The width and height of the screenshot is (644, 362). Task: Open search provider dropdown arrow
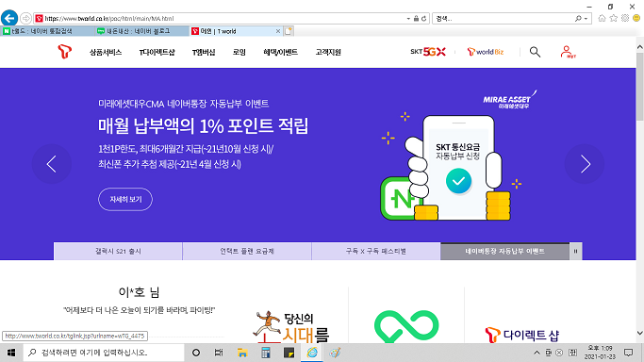(586, 19)
